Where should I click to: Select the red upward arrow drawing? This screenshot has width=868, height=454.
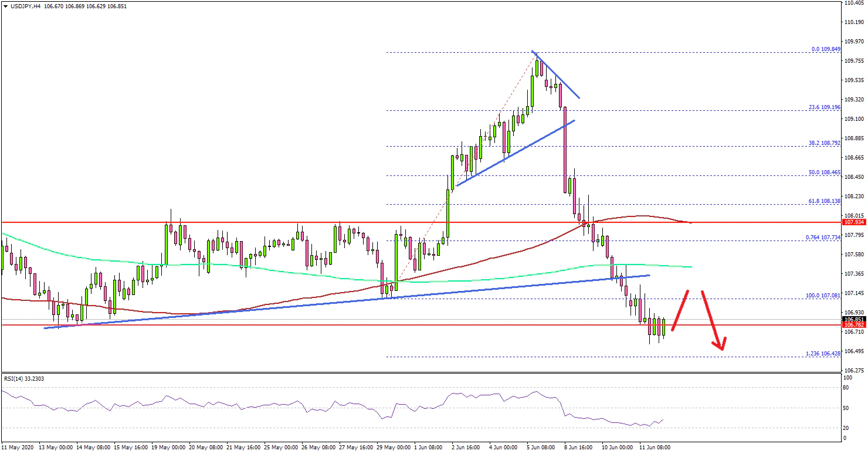tap(680, 310)
